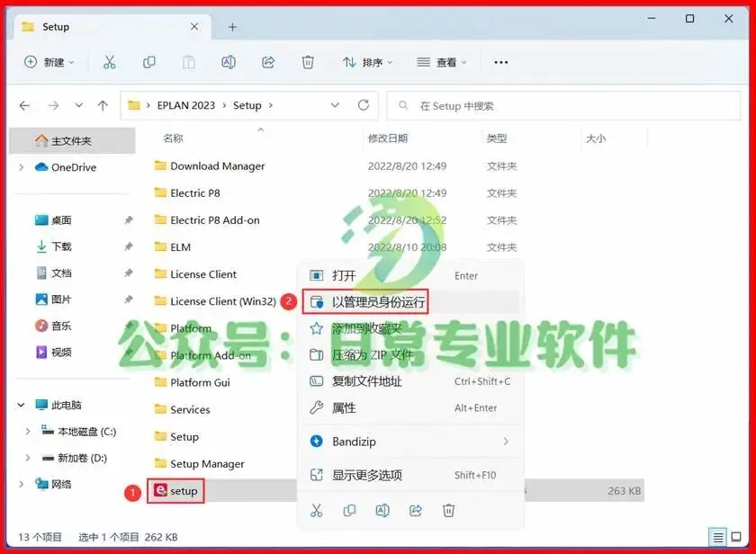Screen dimensions: 756x554
Task: Switch to details view in the status bar
Action: coord(718,537)
